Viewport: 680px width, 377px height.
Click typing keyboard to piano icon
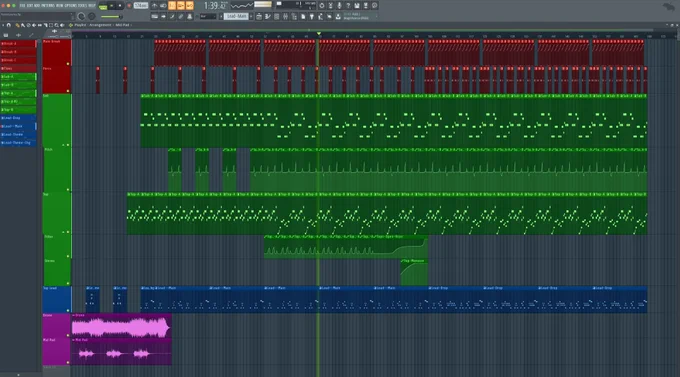(x=154, y=16)
